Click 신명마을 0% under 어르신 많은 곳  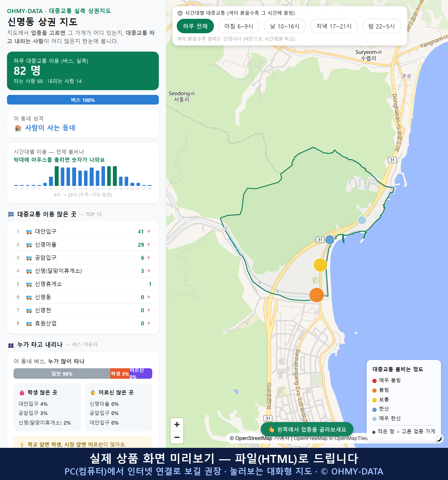(x=104, y=404)
